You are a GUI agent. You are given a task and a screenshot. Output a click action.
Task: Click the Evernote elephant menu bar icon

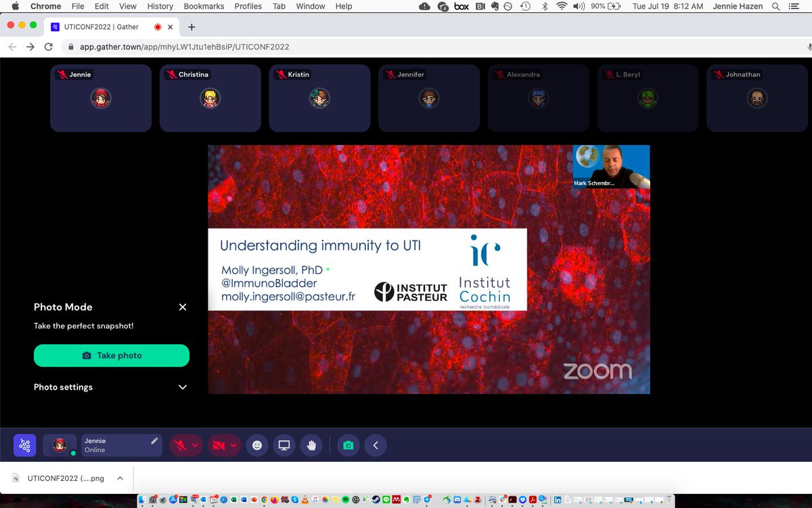[x=495, y=6]
